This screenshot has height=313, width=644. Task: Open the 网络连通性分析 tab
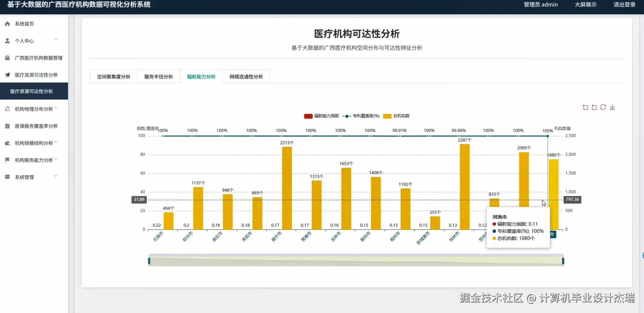point(246,77)
